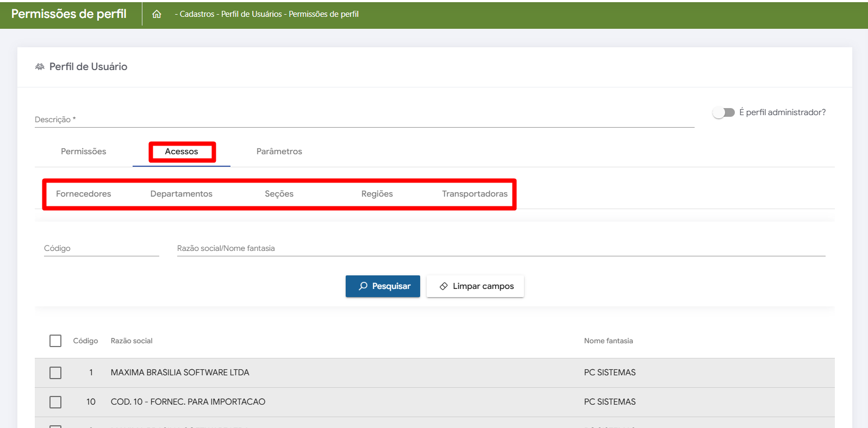The height and width of the screenshot is (428, 868).
Task: Click the magnifier icon on Pesquisar
Action: coord(363,286)
